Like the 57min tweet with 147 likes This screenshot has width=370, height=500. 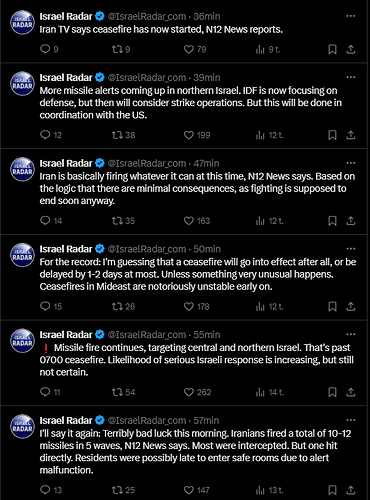pos(196,490)
